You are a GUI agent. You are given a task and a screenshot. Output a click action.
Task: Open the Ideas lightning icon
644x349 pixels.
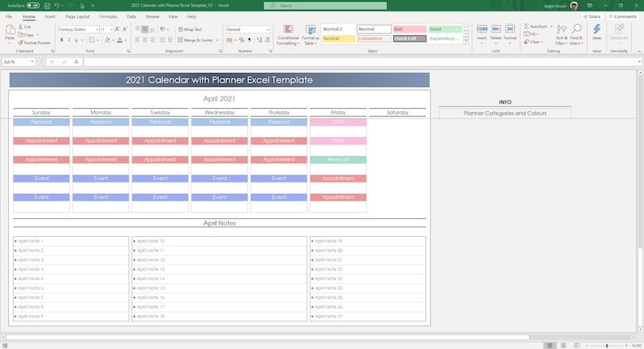[597, 29]
